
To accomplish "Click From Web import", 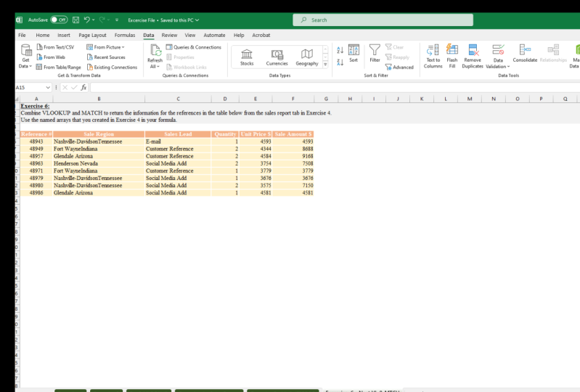I will (x=51, y=57).
